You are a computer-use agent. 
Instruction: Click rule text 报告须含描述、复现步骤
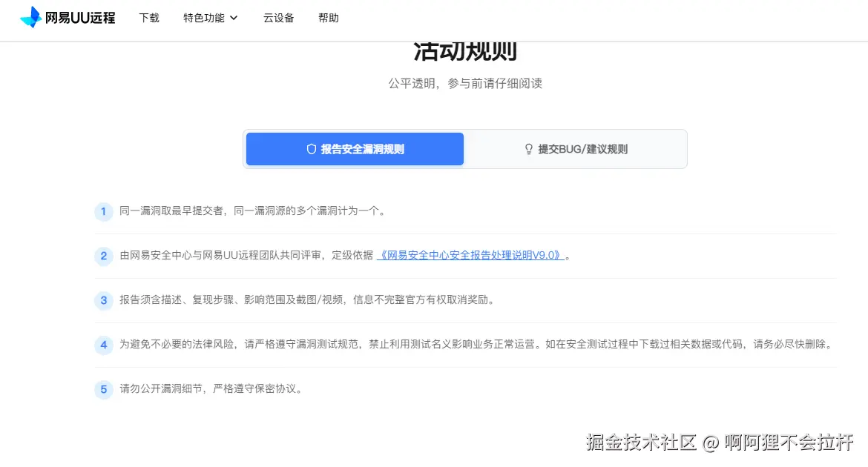coord(177,300)
